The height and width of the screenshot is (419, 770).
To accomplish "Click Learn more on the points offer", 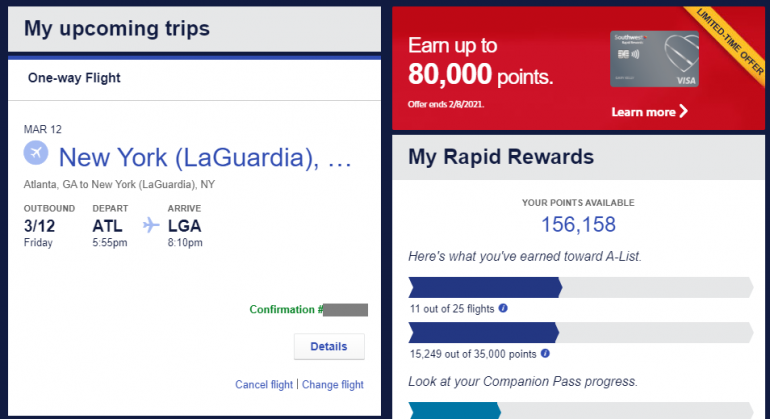I will [643, 112].
